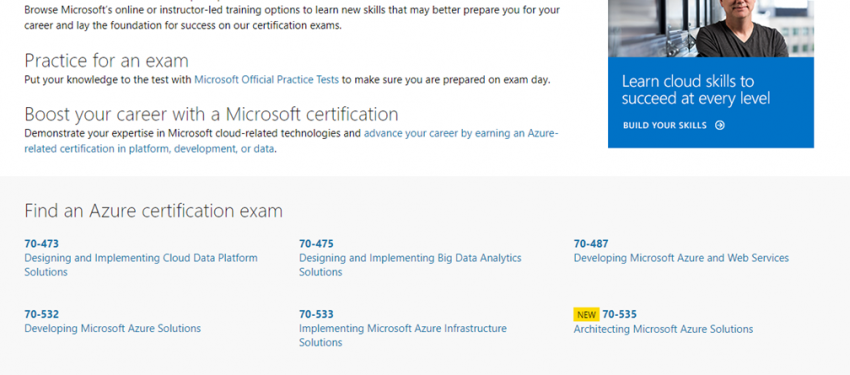
Task: Select exam number 70-532
Action: click(41, 314)
